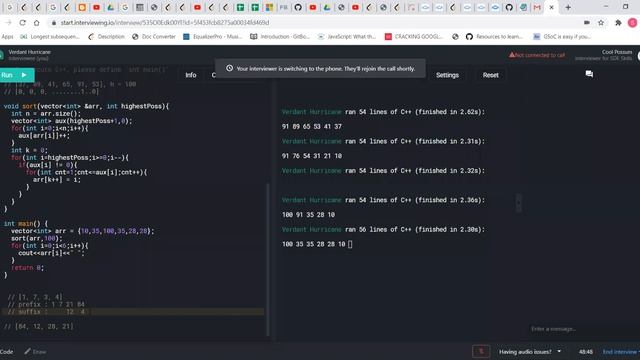Click the highlighted // suffix comment line
The width and height of the screenshot is (640, 360).
[x=133, y=312]
